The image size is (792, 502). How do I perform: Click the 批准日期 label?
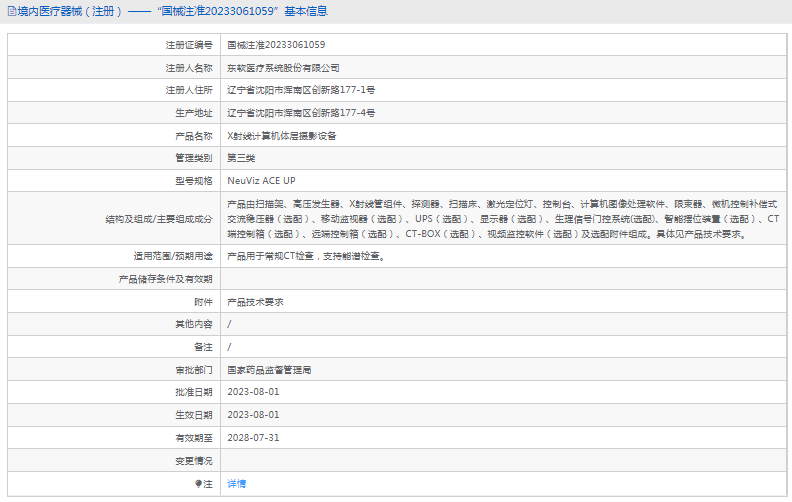coord(194,392)
